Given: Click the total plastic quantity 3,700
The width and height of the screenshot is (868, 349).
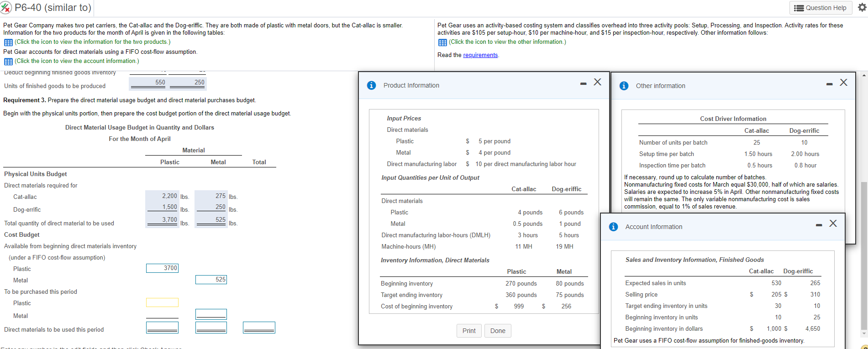Looking at the screenshot, I should (169, 219).
